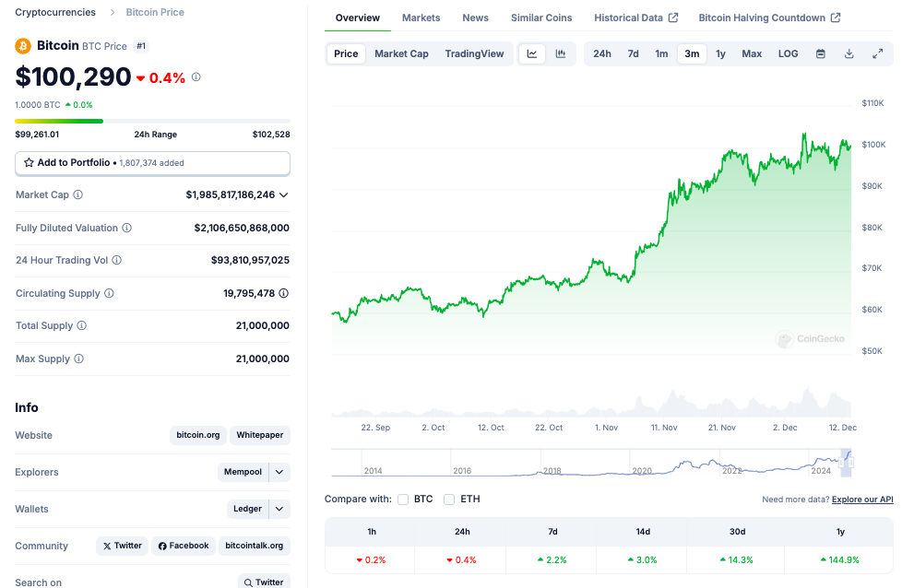Set chart range to Max
The width and height of the screenshot is (902, 588).
pyautogui.click(x=752, y=54)
